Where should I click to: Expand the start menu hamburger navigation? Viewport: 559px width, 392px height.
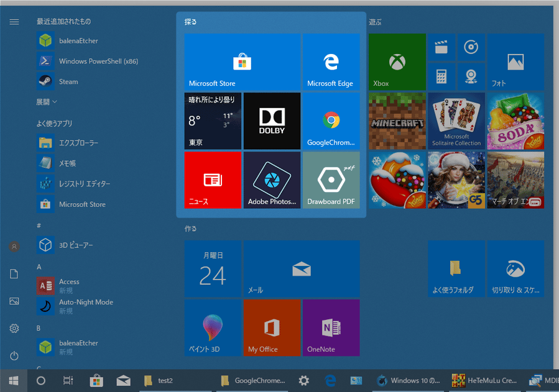coord(14,22)
